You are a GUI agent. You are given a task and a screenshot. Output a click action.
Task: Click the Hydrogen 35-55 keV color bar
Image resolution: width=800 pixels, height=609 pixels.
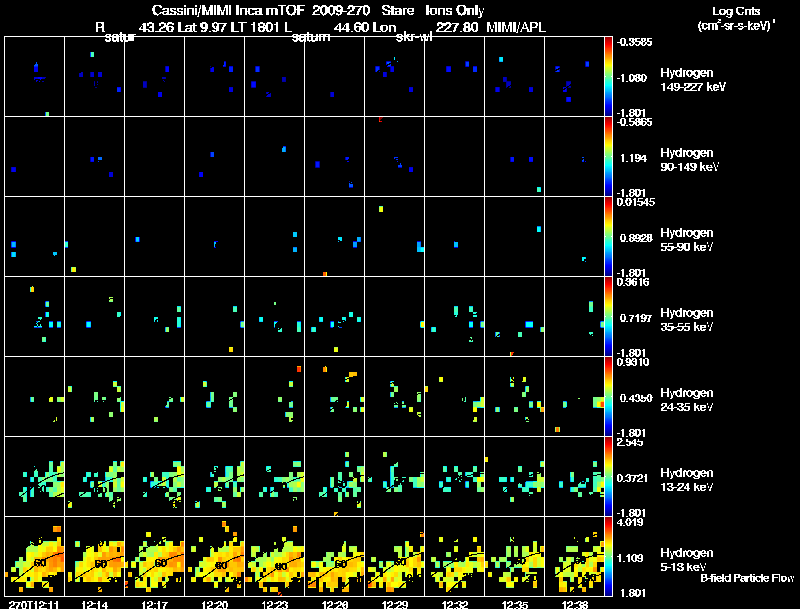[608, 316]
